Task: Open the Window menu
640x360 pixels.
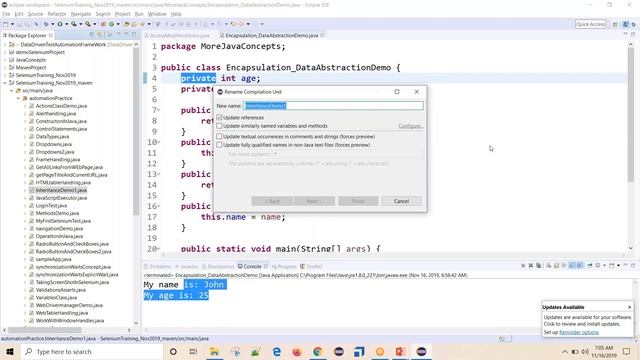Action: 157,14
